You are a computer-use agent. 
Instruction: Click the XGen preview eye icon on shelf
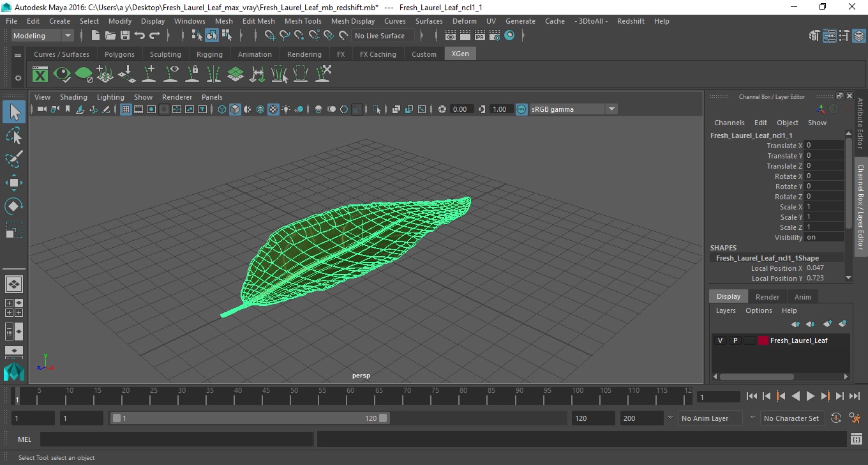coord(62,74)
